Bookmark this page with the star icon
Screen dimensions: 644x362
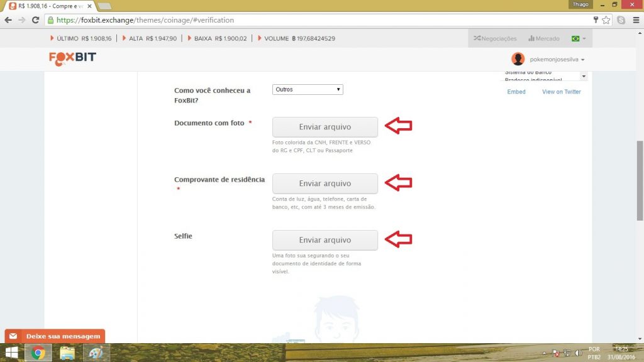tap(606, 20)
